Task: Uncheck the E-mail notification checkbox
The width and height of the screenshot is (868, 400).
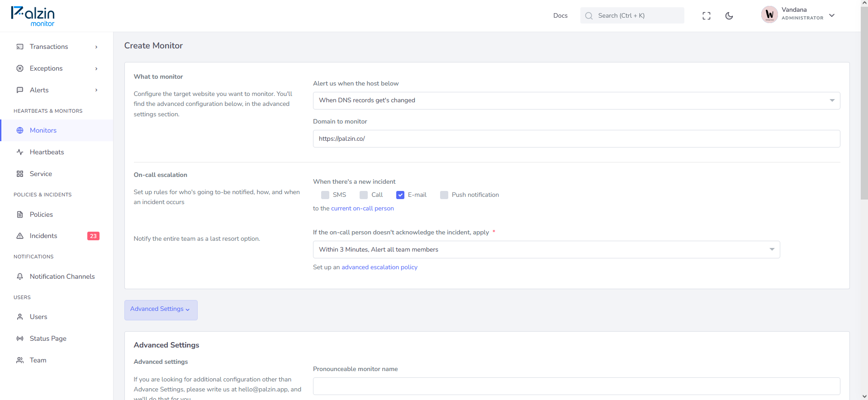Action: [400, 195]
